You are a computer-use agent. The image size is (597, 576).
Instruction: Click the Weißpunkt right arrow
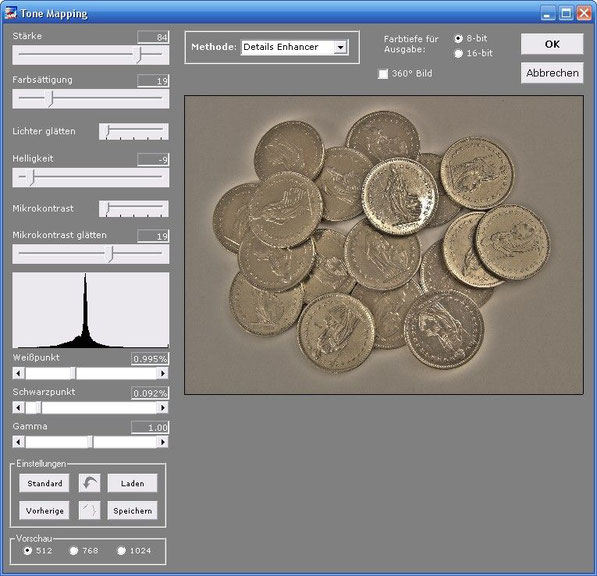click(x=163, y=373)
